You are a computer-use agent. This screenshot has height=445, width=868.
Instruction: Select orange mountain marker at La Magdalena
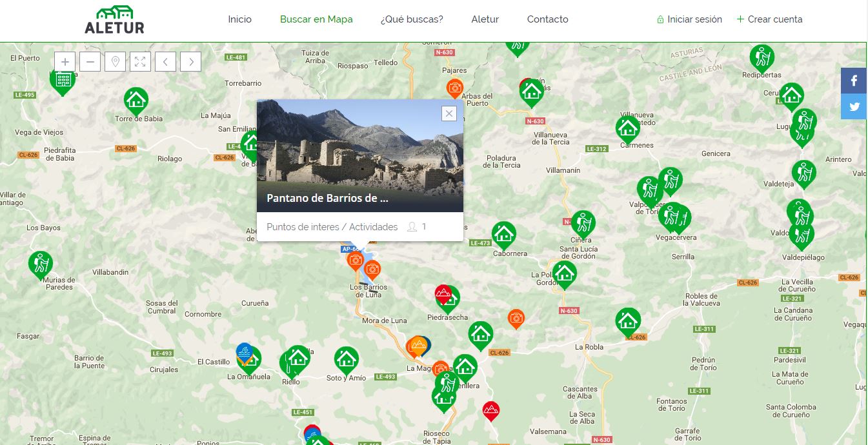(x=418, y=346)
